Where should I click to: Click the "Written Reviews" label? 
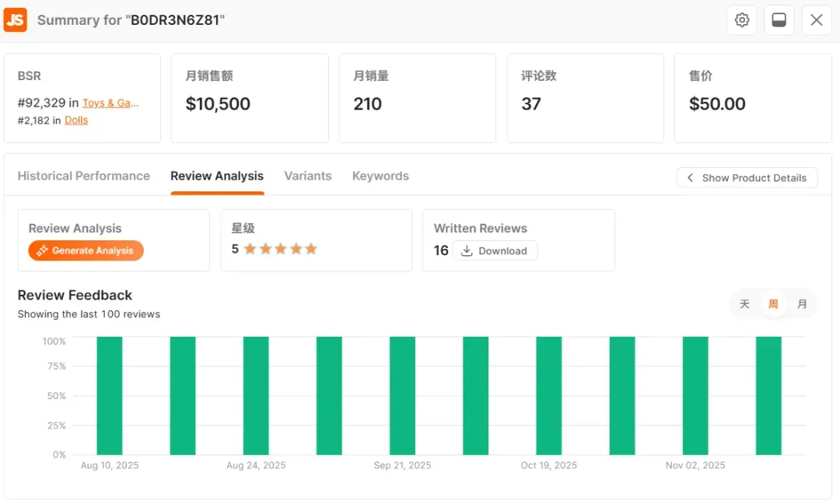(x=481, y=228)
